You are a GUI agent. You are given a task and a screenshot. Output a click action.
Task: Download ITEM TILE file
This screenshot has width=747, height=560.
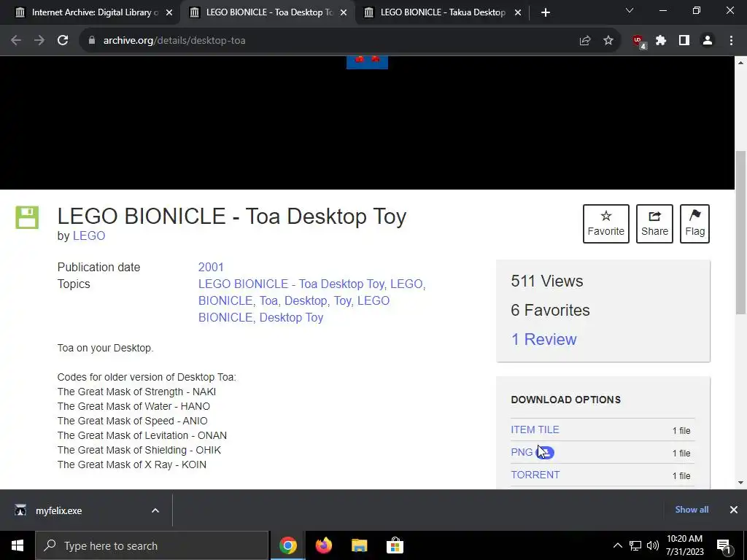coord(535,429)
